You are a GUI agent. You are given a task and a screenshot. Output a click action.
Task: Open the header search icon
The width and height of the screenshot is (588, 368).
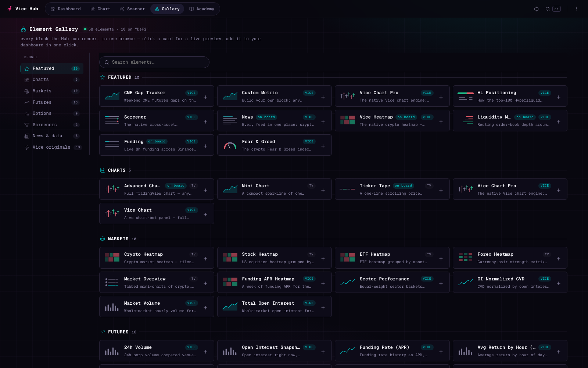tap(548, 9)
